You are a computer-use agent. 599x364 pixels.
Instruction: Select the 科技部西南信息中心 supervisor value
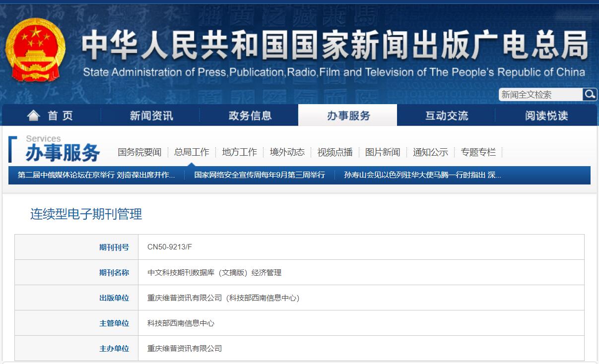click(x=181, y=323)
